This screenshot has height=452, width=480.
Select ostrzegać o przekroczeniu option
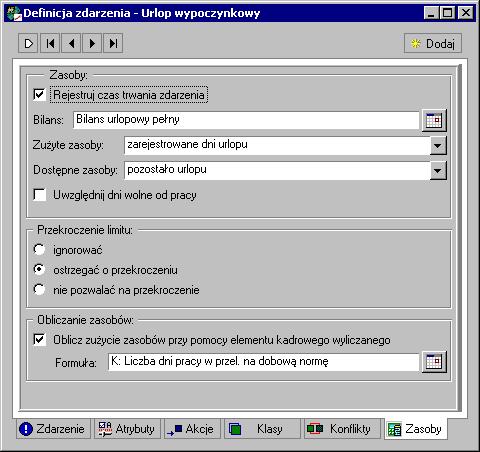[39, 269]
